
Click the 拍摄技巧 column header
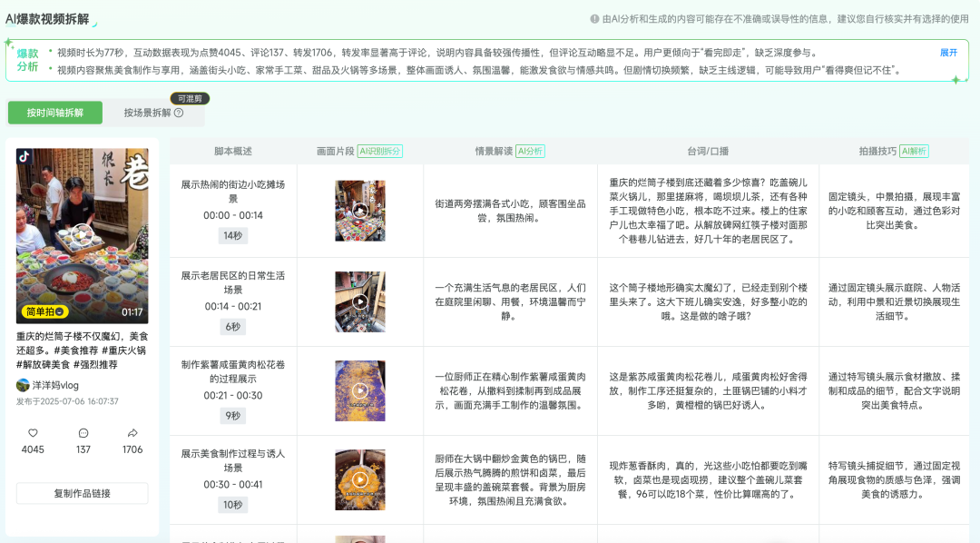pyautogui.click(x=877, y=152)
